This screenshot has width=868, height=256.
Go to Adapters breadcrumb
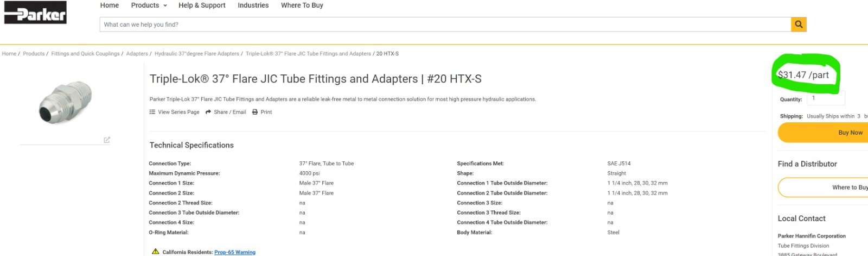pyautogui.click(x=137, y=54)
